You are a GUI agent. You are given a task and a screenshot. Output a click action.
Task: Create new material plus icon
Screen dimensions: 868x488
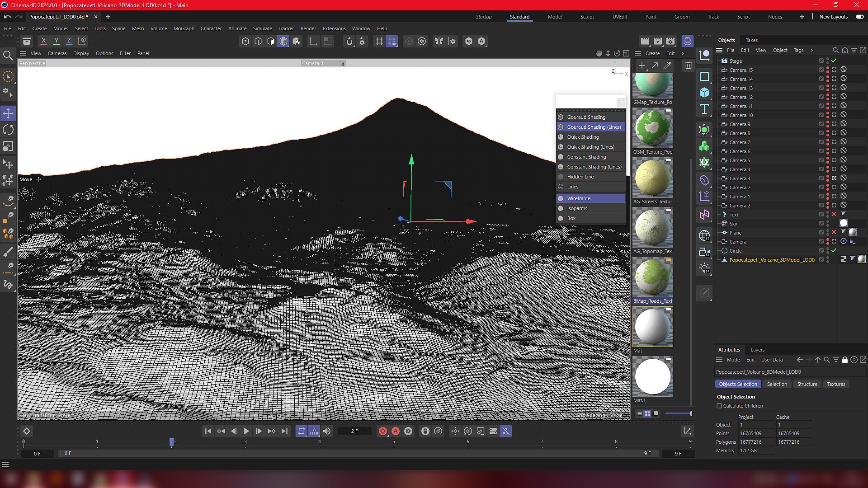coord(642,66)
